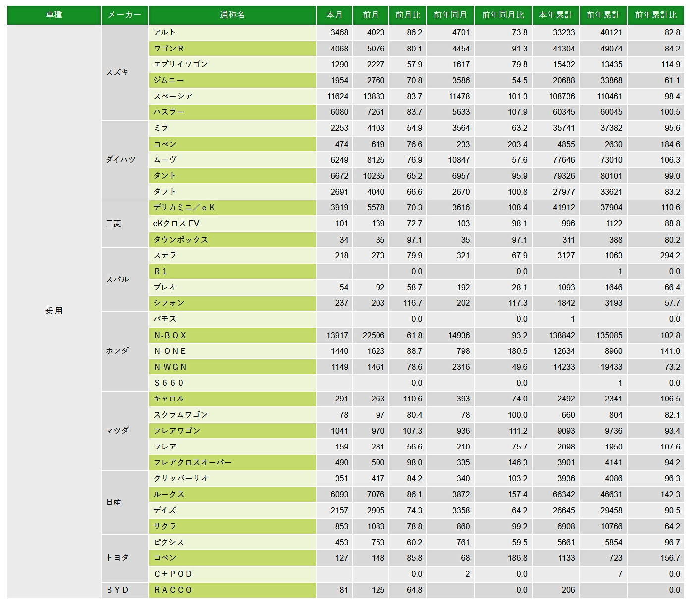Select the ルークス model cell
Screen dimensions: 700x599
232,494
